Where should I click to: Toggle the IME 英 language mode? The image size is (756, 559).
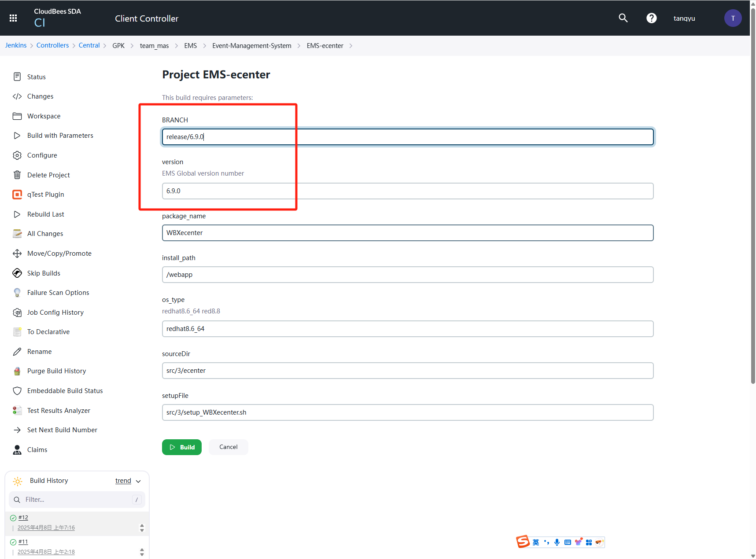(536, 542)
